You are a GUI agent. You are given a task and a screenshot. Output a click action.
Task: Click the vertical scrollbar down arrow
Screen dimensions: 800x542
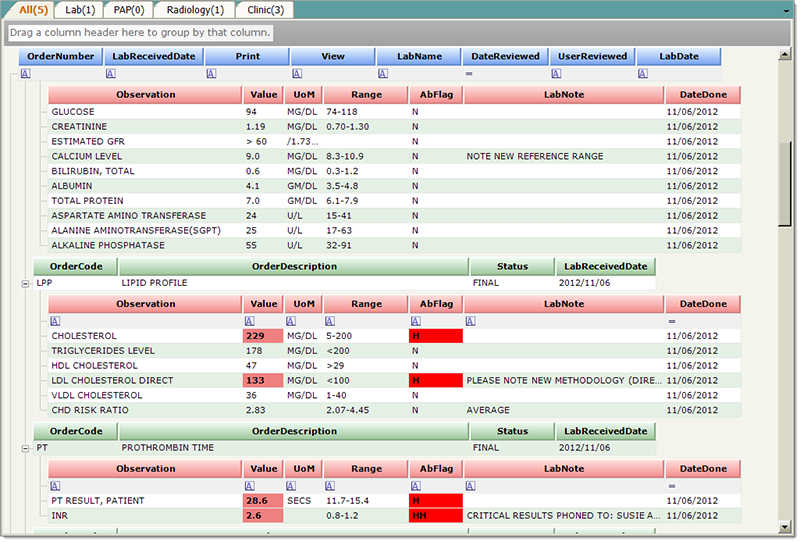(x=785, y=527)
